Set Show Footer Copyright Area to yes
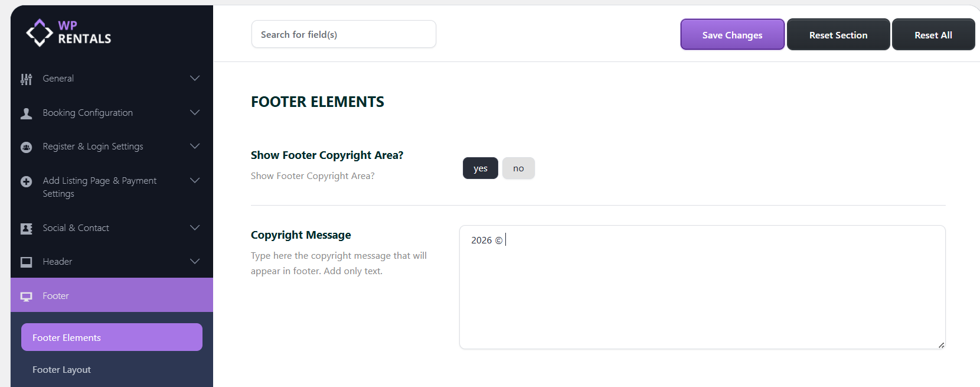 (x=480, y=168)
